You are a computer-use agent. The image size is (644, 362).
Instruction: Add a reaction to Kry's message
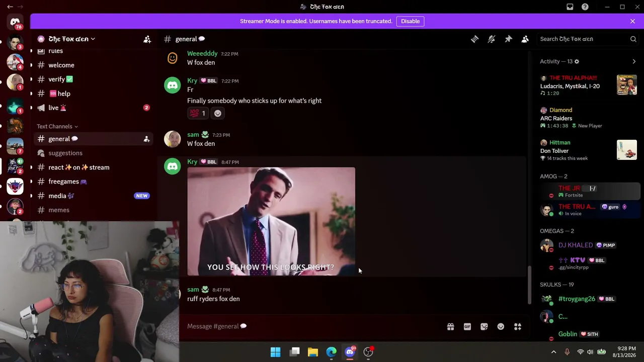(x=218, y=114)
